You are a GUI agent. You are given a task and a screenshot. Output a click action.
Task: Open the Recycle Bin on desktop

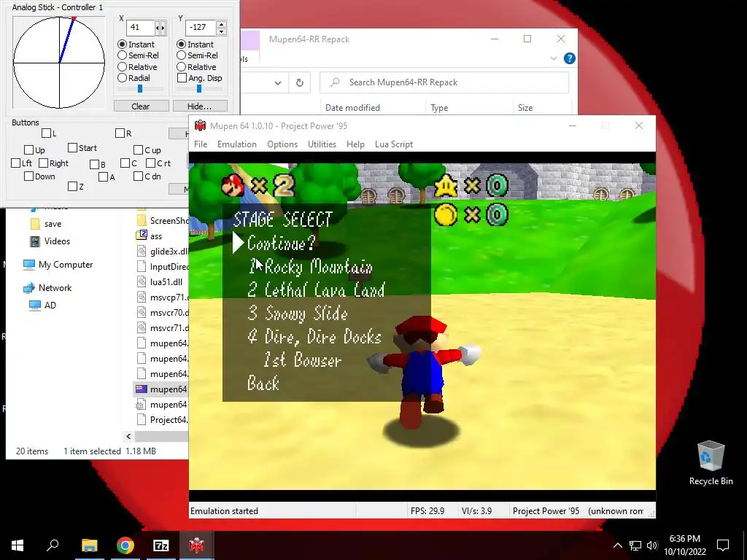(x=711, y=463)
